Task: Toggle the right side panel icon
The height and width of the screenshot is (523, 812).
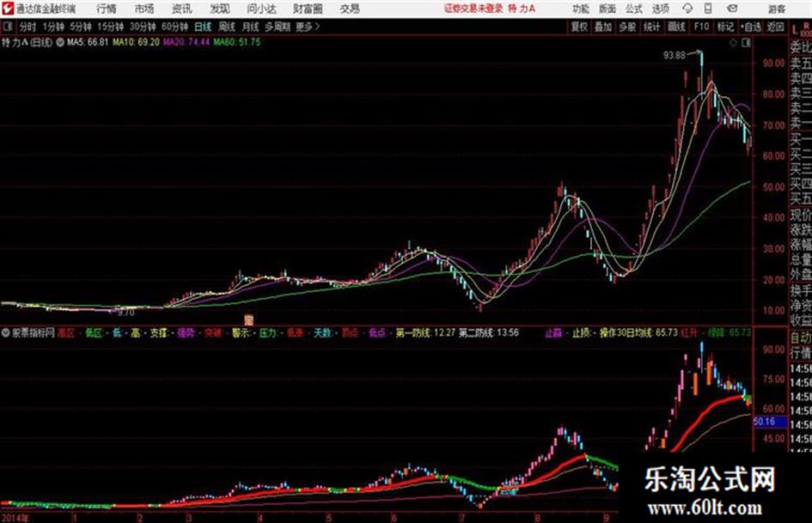Action: coord(746,43)
